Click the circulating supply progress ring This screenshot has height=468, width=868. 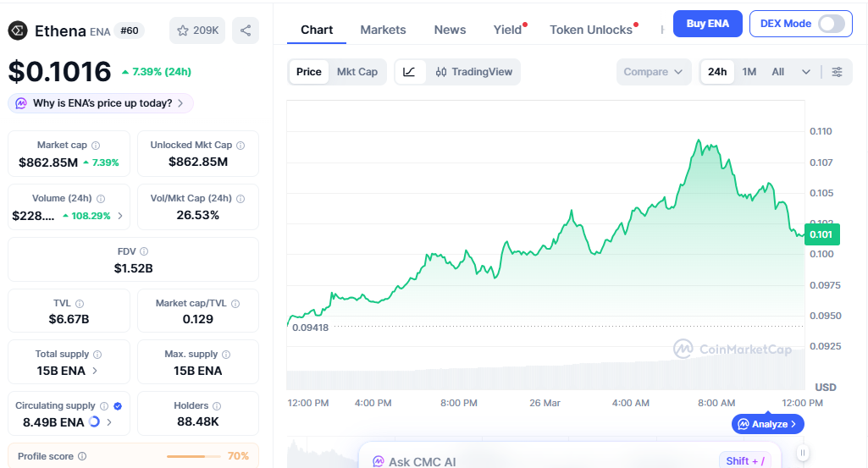[94, 422]
